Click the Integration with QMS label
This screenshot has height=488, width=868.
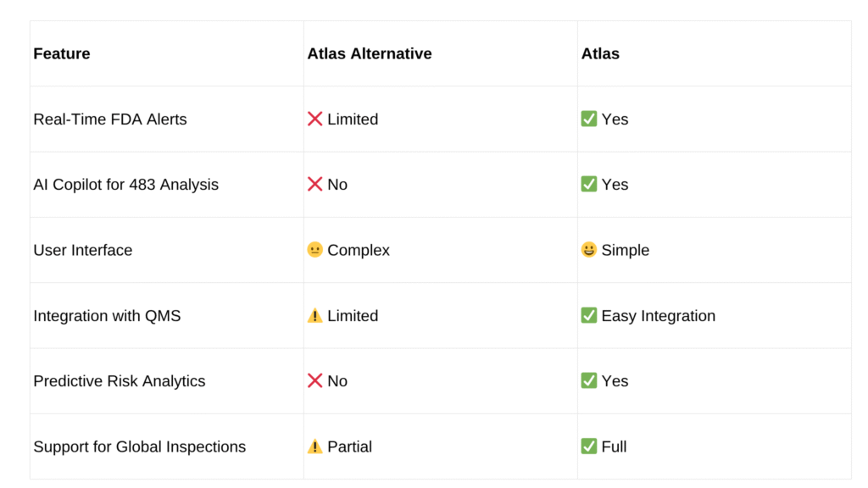click(107, 315)
